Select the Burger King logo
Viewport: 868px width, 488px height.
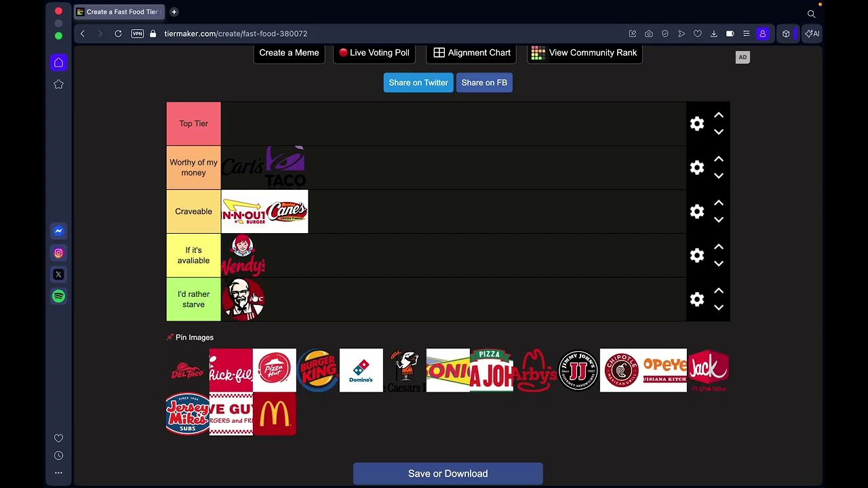tap(317, 371)
